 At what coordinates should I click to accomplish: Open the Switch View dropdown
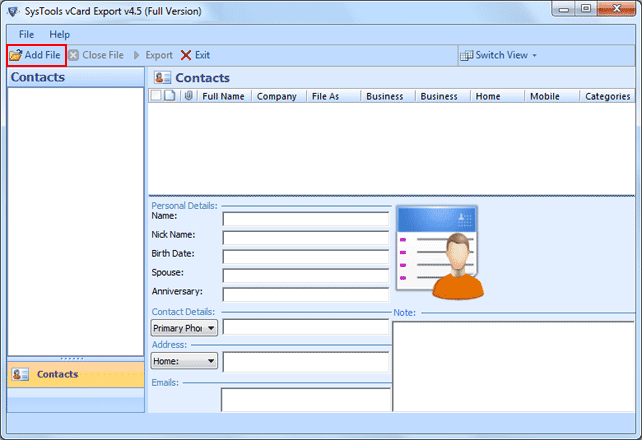click(x=498, y=55)
